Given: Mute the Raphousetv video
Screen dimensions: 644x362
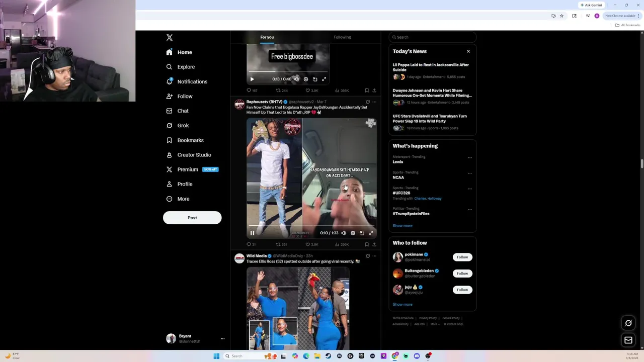Looking at the screenshot, I should (x=344, y=233).
